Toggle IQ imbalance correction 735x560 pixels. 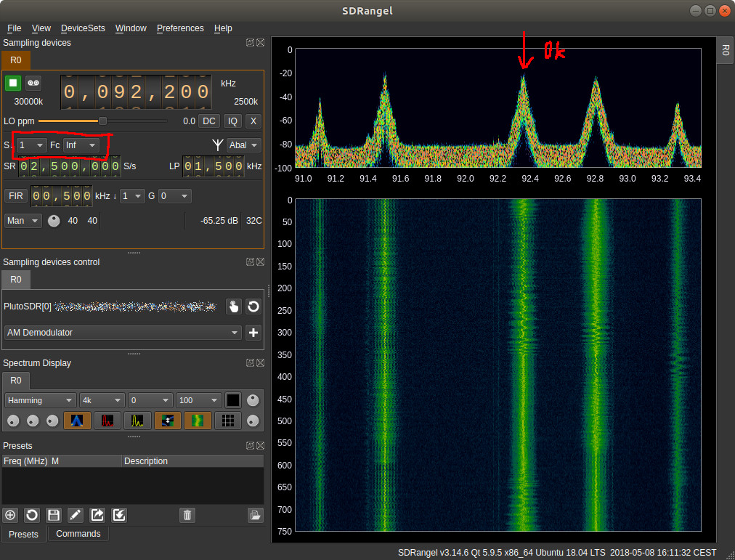pos(232,121)
